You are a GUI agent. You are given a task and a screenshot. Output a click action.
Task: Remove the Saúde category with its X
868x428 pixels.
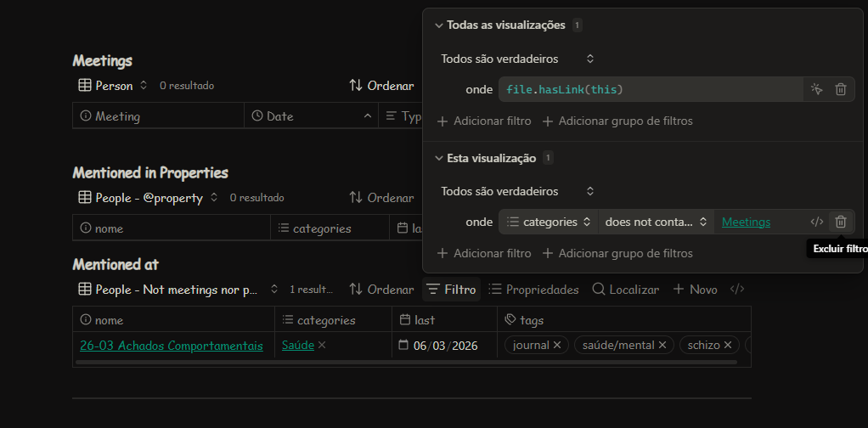coord(322,346)
